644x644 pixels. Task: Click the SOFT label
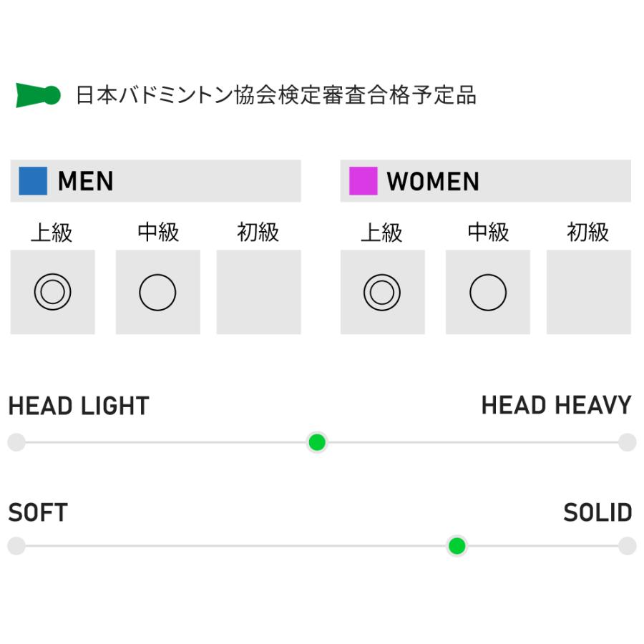click(38, 512)
